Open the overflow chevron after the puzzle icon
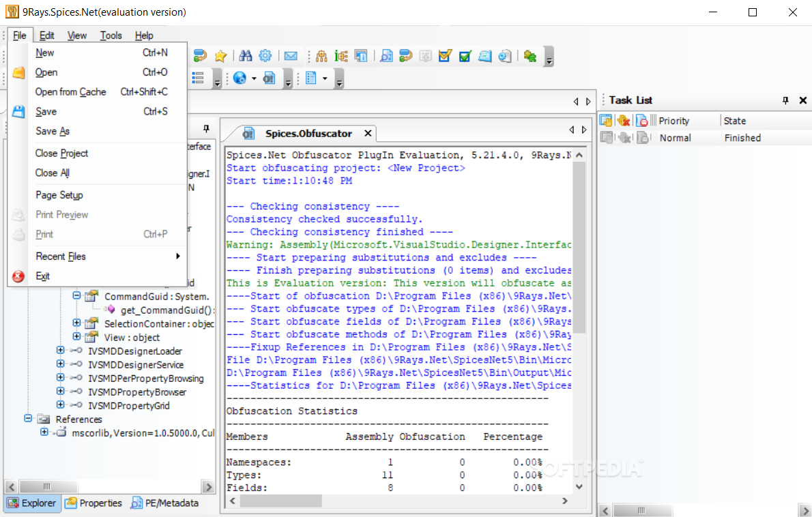This screenshot has height=517, width=812. click(549, 57)
